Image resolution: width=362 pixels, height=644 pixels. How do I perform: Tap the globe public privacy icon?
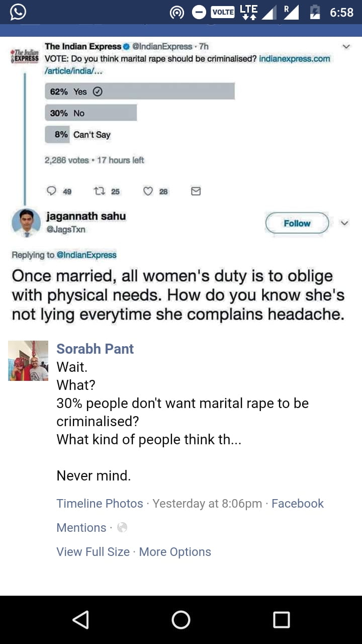coord(122,527)
